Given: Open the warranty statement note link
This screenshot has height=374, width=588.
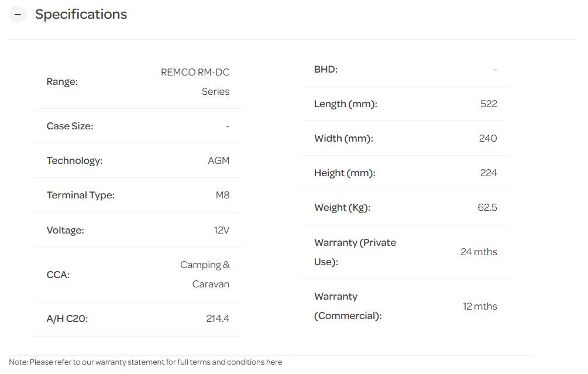Looking at the screenshot, I should pos(145,362).
